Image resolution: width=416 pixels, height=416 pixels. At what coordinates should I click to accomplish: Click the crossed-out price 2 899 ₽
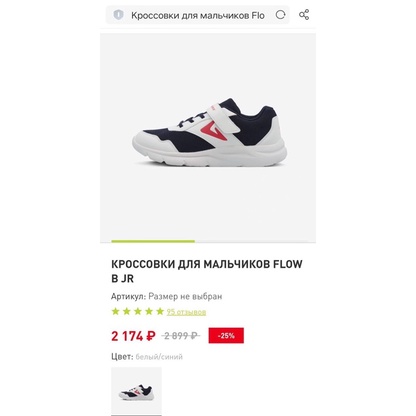(180, 336)
